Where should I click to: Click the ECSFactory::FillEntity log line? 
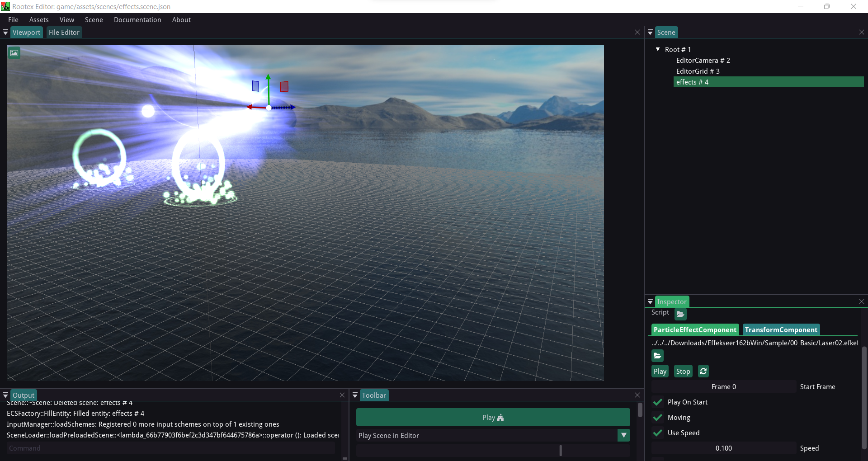point(75,413)
